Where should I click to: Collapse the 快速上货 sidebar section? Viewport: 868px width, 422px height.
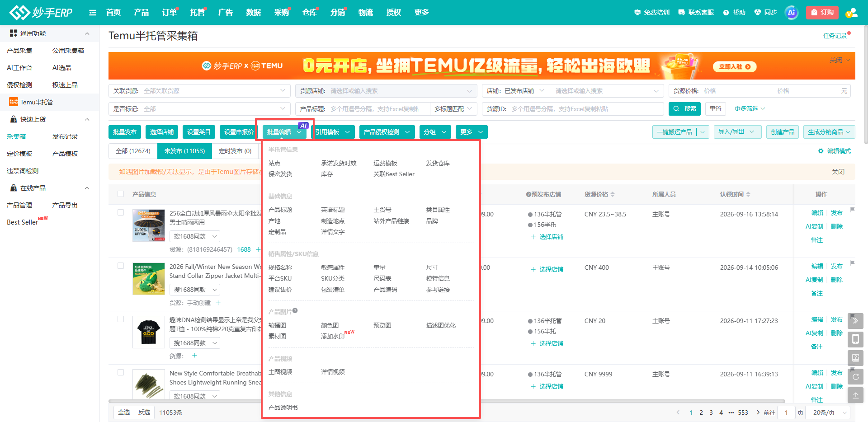click(x=87, y=119)
